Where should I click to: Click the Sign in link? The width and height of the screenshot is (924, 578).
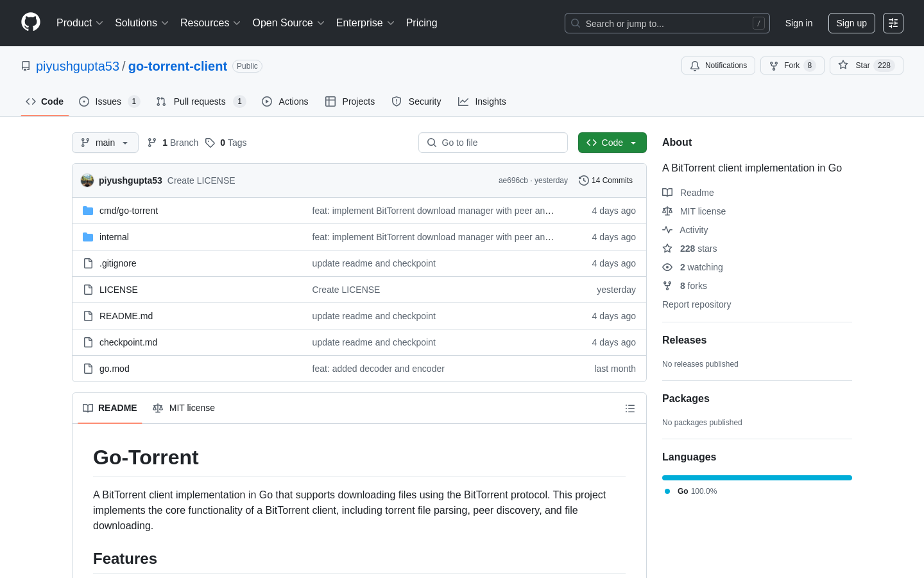pos(799,23)
